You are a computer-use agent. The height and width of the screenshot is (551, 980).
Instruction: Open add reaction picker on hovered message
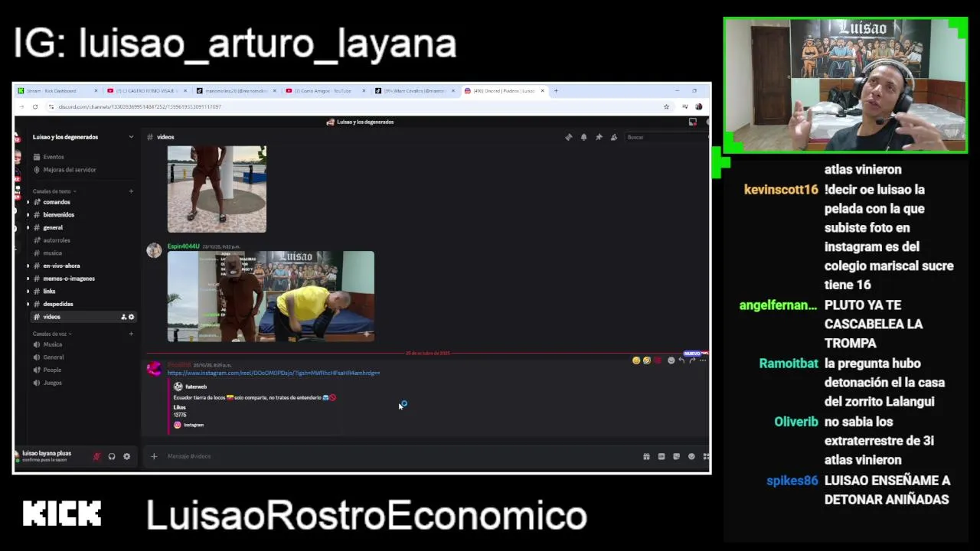[x=671, y=360]
